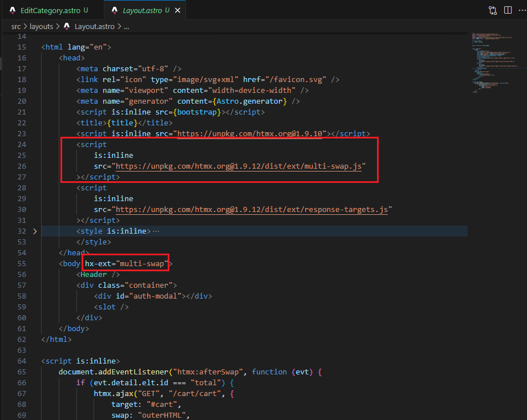Open the breadcrumb ellipsis symbol picker
This screenshot has height=420, width=527.
(127, 27)
